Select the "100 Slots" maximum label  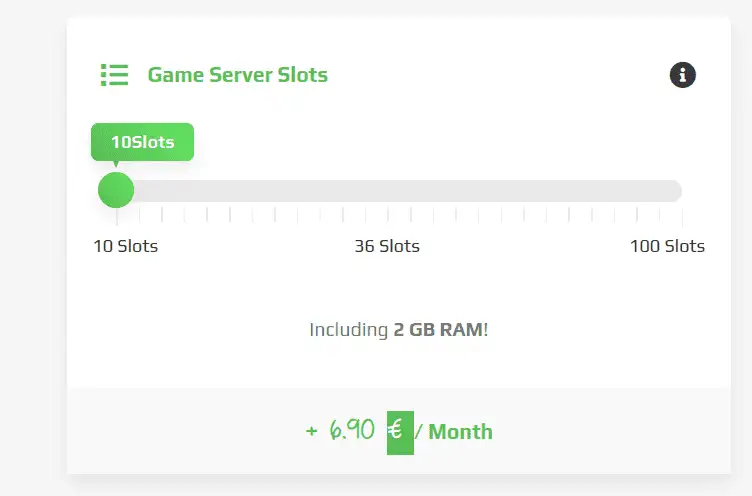click(667, 246)
